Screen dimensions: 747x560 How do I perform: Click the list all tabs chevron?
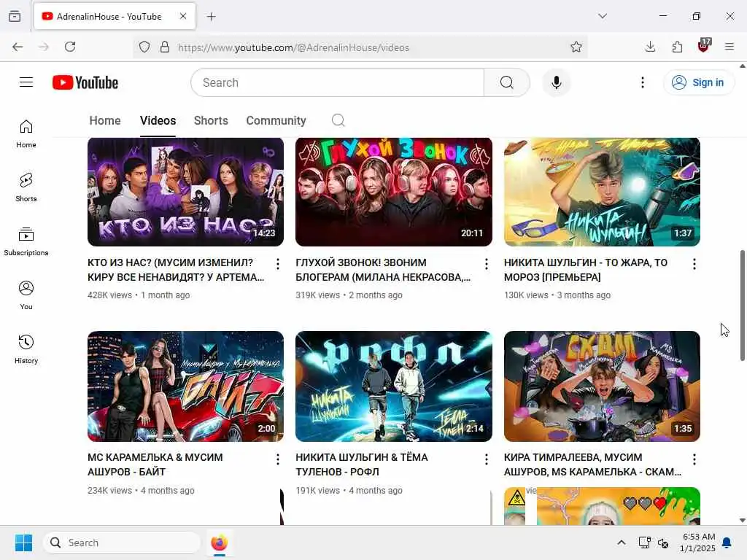tap(603, 16)
